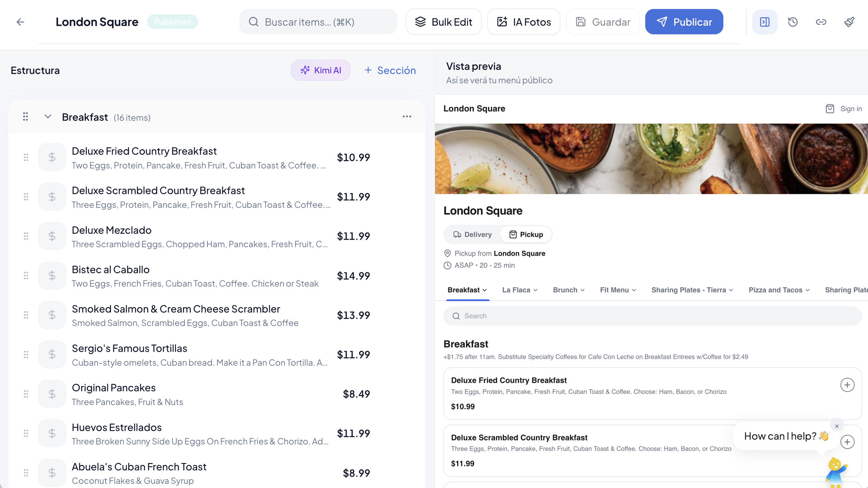Add Deluxe Fried Country Breakfast with plus icon

[847, 385]
